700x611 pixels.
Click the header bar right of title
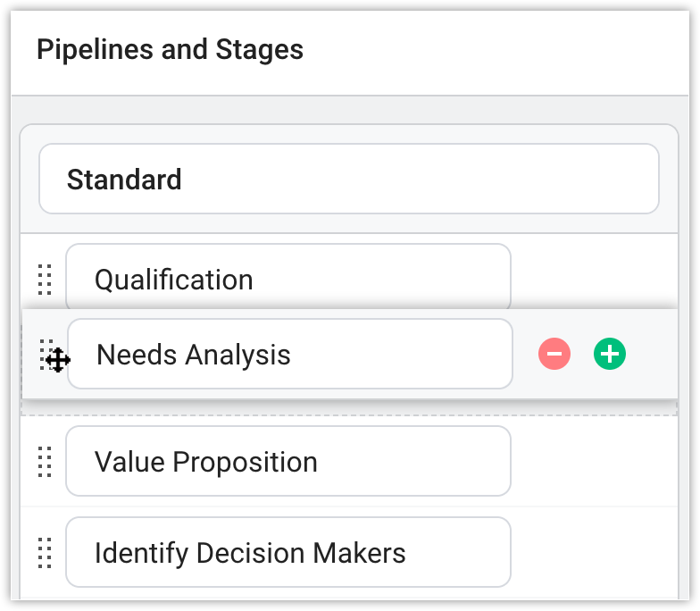(500, 50)
